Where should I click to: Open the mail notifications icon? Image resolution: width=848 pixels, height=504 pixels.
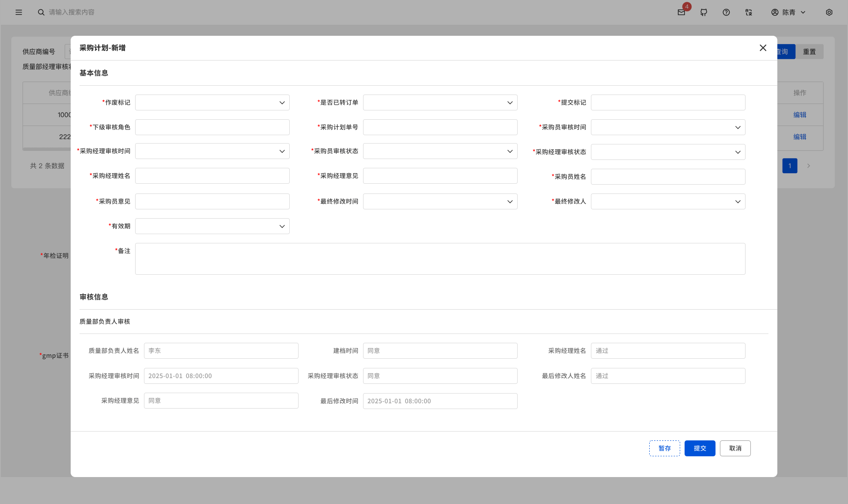click(x=681, y=12)
